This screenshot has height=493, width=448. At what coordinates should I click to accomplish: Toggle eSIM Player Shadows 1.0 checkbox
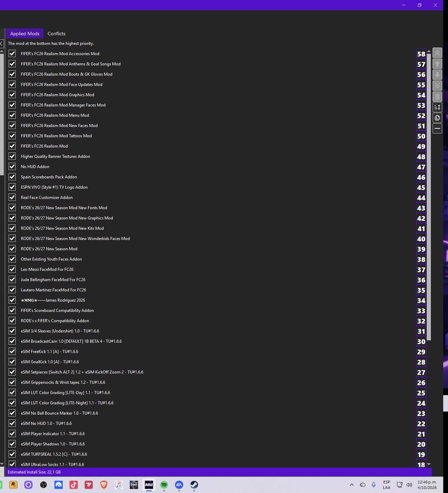point(12,444)
